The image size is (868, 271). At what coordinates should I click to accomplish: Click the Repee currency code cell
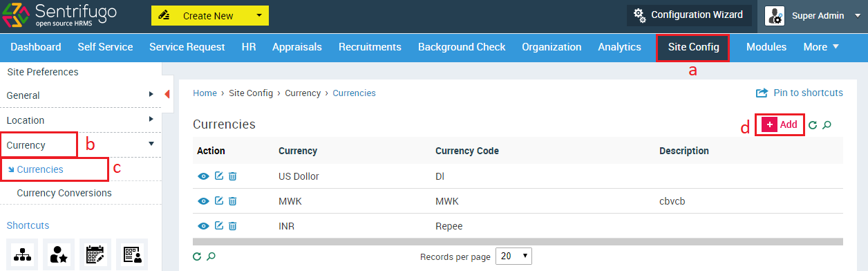(449, 226)
